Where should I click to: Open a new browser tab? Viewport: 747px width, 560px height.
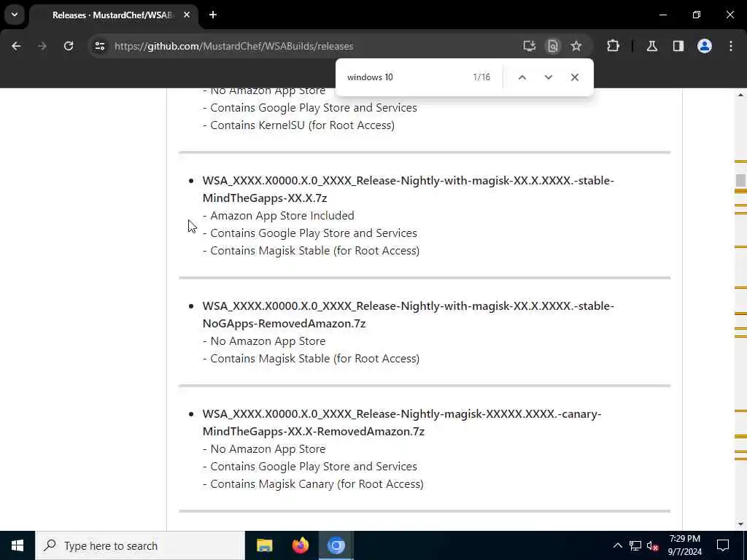(213, 15)
